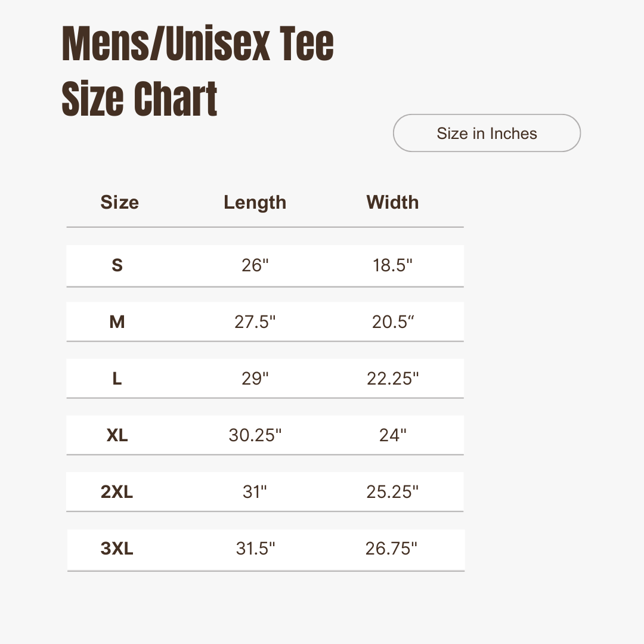Select the 31.5" length value
Screen dimensions: 644x644
click(255, 549)
